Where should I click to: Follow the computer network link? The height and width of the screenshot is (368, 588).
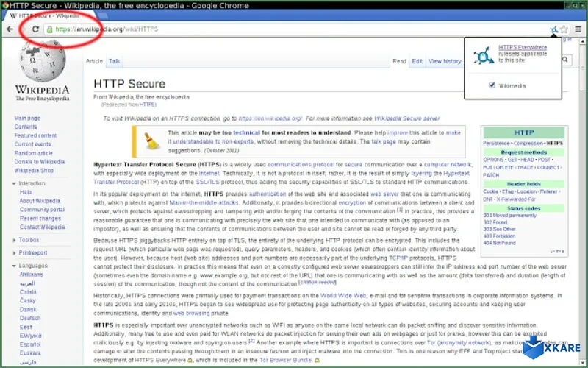coord(448,164)
